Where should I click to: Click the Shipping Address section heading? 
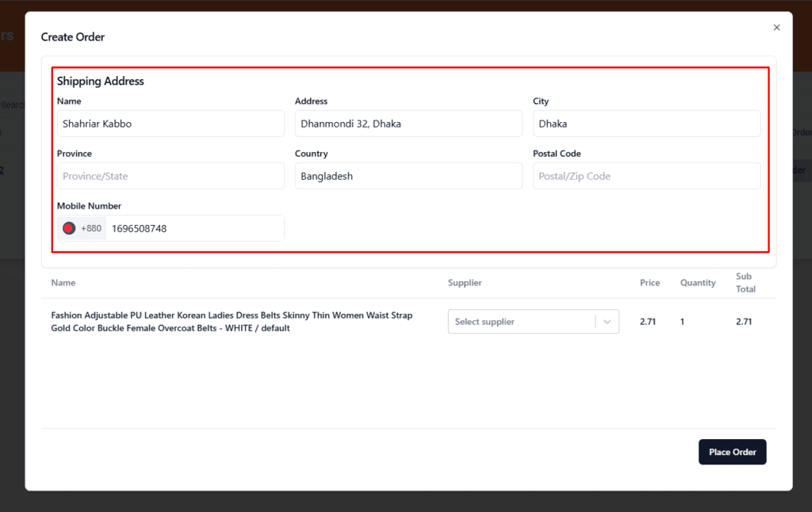click(x=101, y=81)
